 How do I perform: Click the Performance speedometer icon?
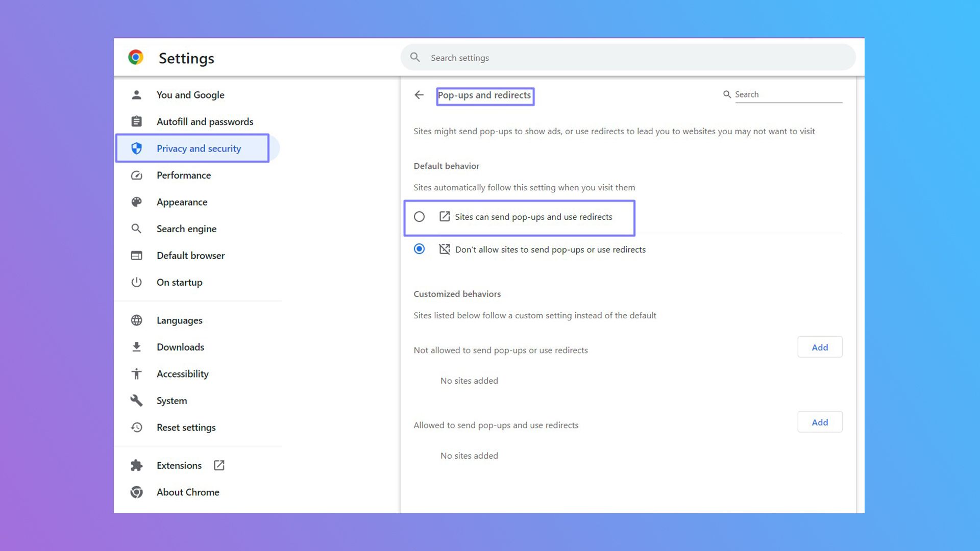[x=136, y=175]
